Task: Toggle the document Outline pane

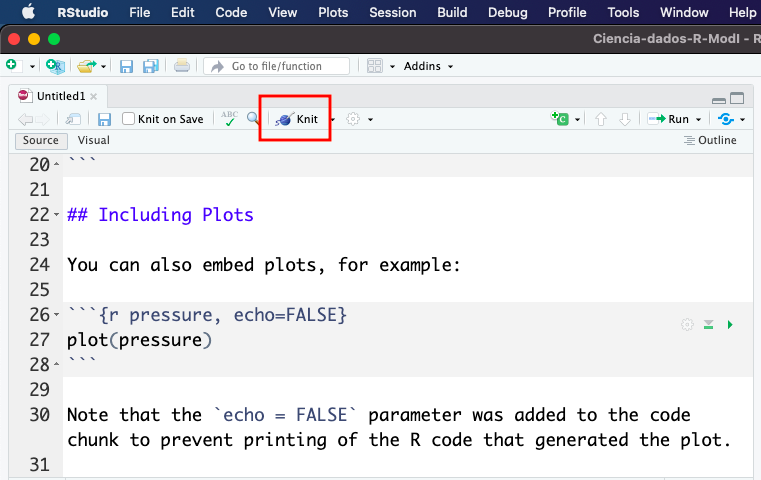Action: point(710,141)
